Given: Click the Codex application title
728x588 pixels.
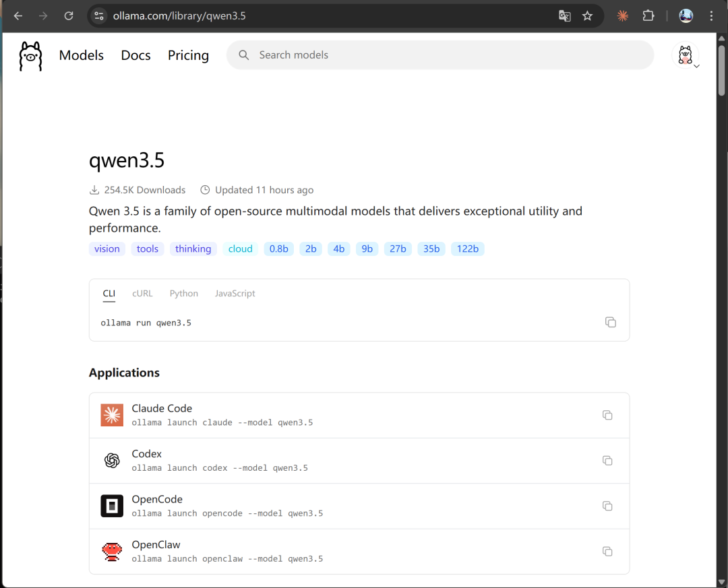Looking at the screenshot, I should (x=147, y=453).
